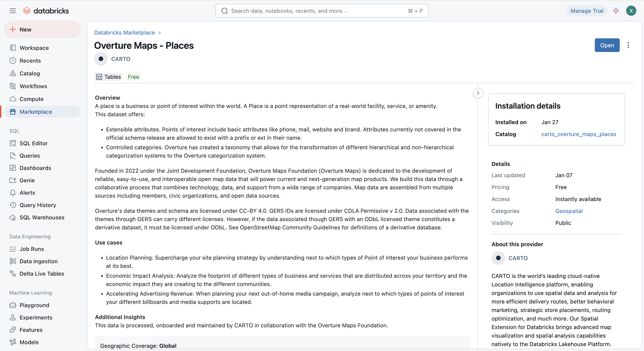This screenshot has height=351, width=644.
Task: Open Query History in the sidebar
Action: point(43,205)
